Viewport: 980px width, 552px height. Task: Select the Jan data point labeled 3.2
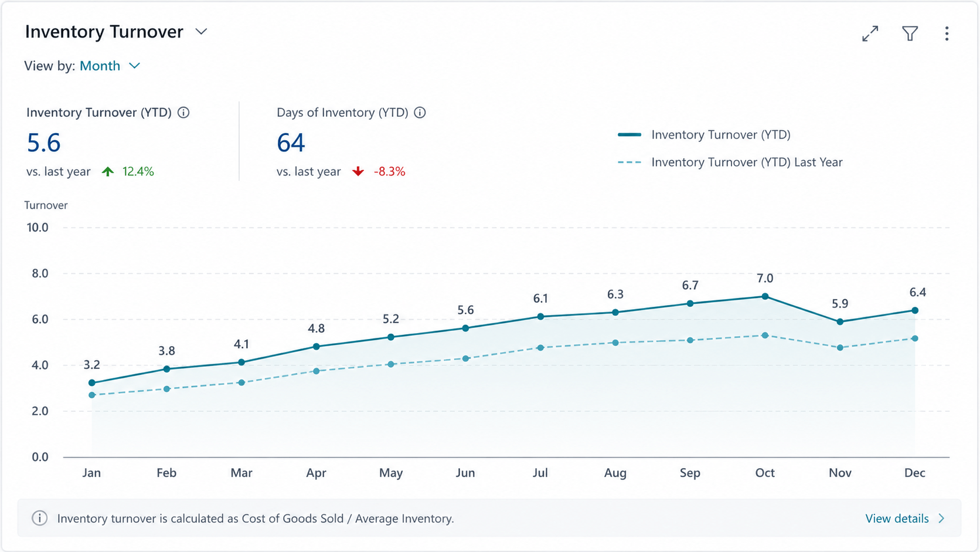[x=92, y=383]
